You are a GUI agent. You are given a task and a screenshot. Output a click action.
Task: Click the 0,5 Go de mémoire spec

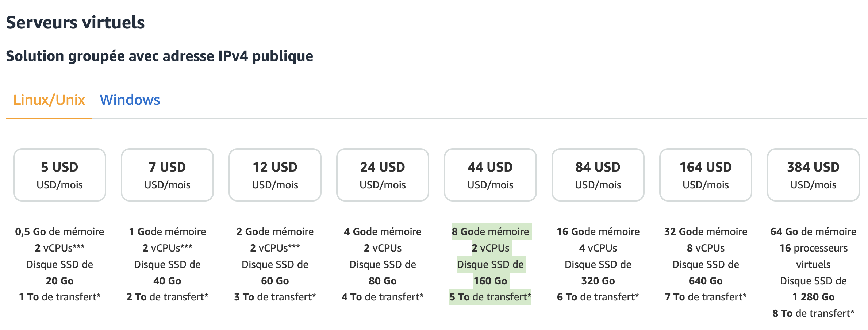tap(59, 231)
